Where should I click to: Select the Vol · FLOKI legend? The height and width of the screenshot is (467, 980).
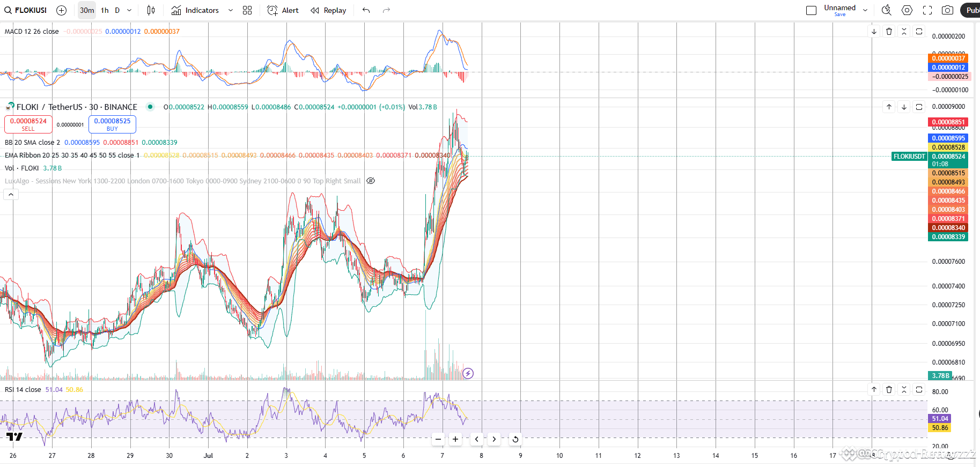coord(22,168)
